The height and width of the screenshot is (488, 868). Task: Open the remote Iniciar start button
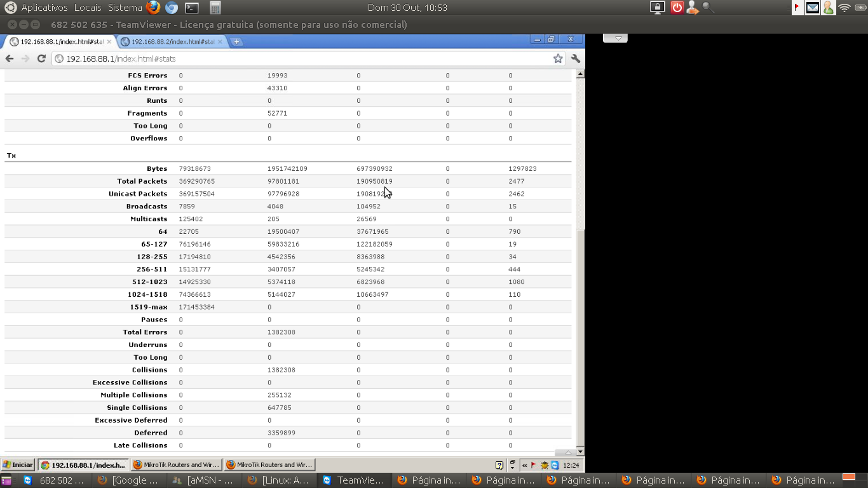18,464
